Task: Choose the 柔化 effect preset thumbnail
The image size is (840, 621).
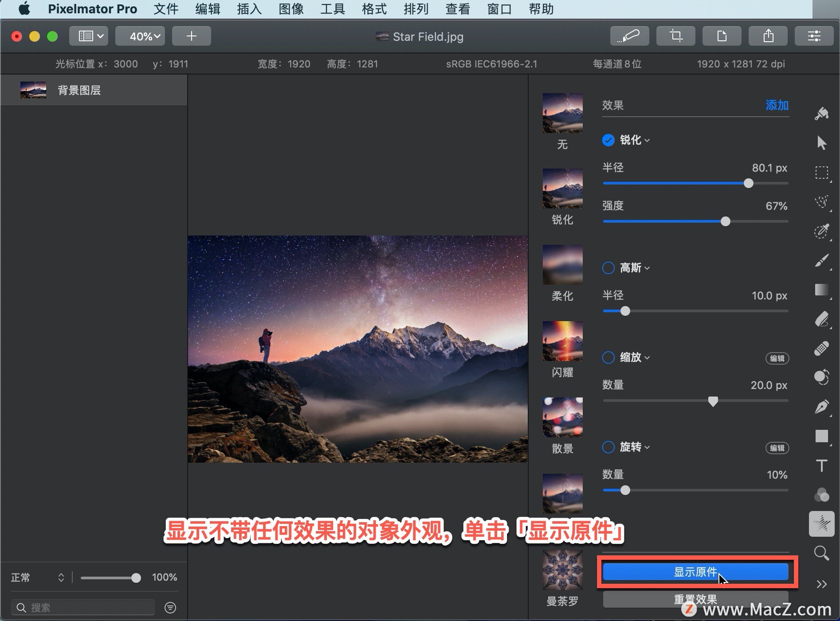Action: (x=562, y=265)
